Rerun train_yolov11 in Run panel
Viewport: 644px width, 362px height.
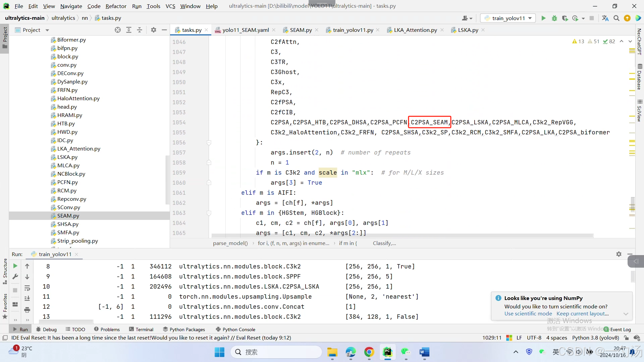[15, 266]
